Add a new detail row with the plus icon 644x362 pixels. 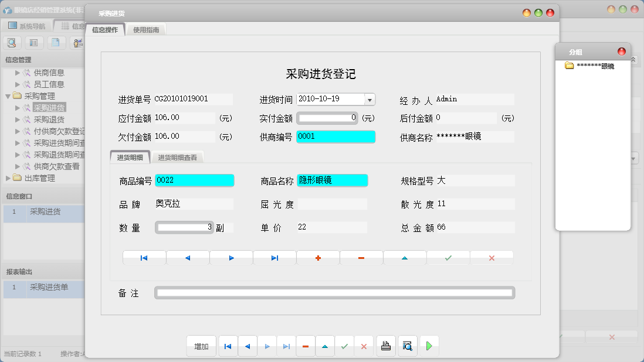pyautogui.click(x=317, y=257)
